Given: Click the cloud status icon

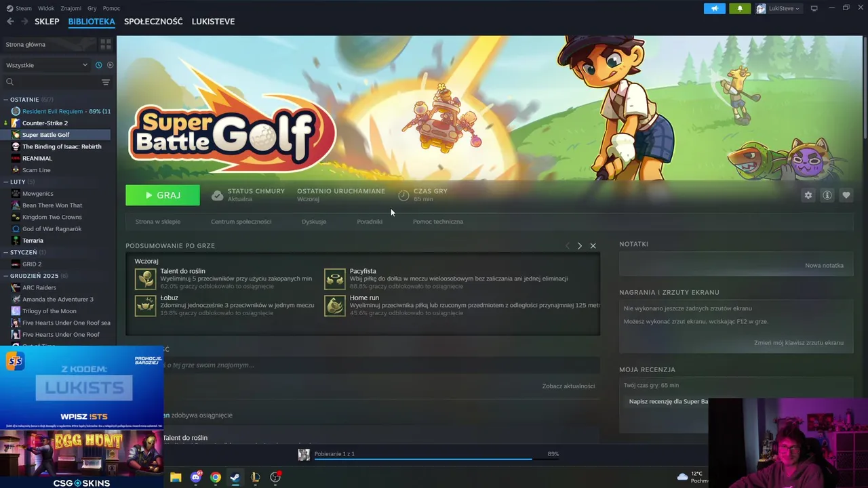Looking at the screenshot, I should pos(217,195).
